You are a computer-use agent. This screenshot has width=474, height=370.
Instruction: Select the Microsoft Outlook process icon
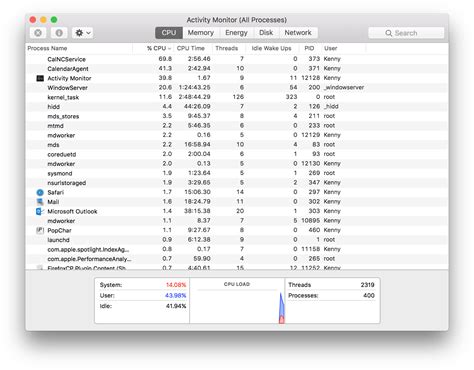point(40,211)
